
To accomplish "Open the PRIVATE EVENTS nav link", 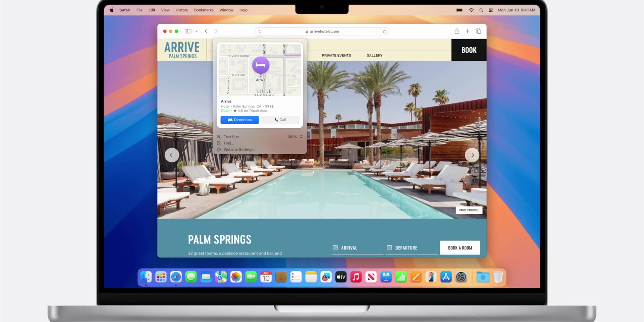I will 336,55.
